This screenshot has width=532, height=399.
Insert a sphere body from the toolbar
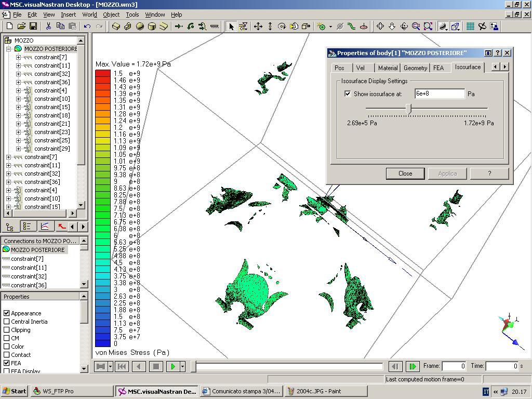(140, 26)
